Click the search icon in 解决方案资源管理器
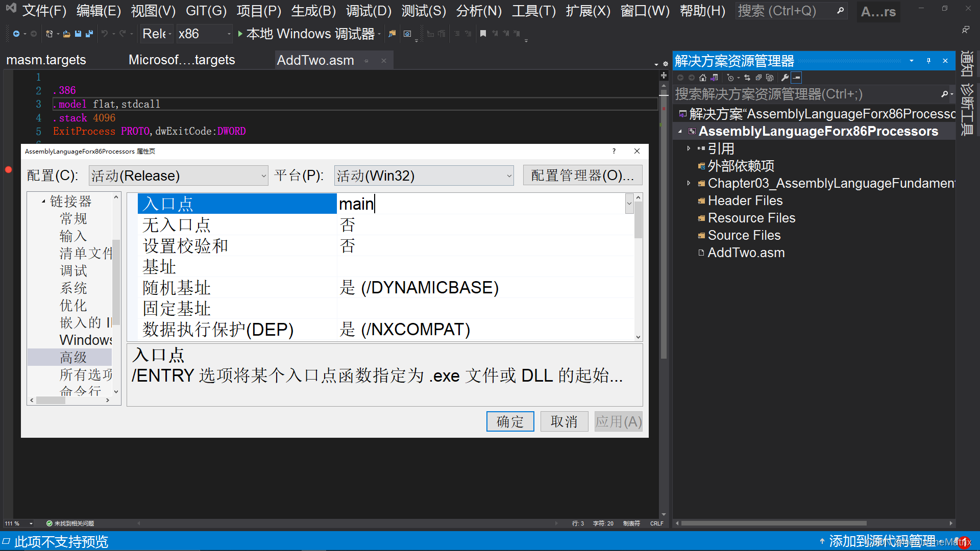The image size is (980, 551). coord(942,94)
